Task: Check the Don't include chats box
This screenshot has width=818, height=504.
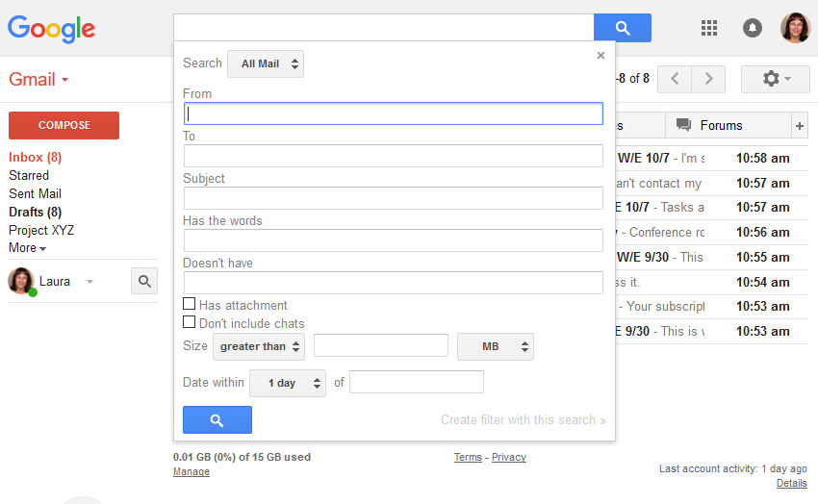Action: [x=190, y=322]
